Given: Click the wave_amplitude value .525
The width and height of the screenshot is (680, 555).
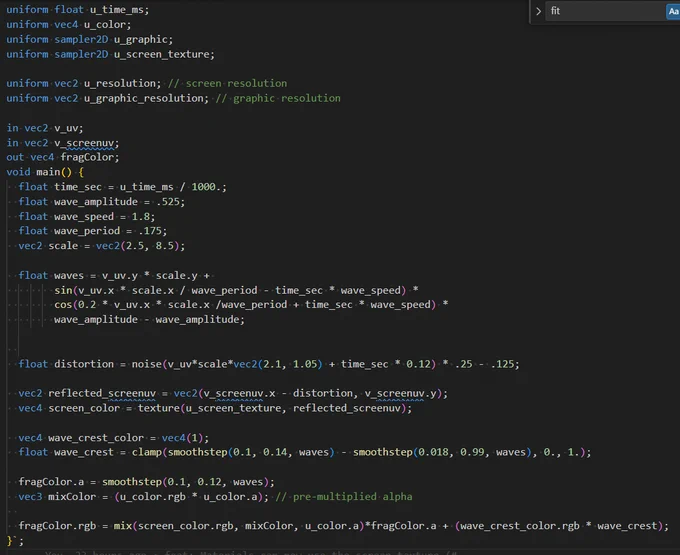Looking at the screenshot, I should coord(170,202).
